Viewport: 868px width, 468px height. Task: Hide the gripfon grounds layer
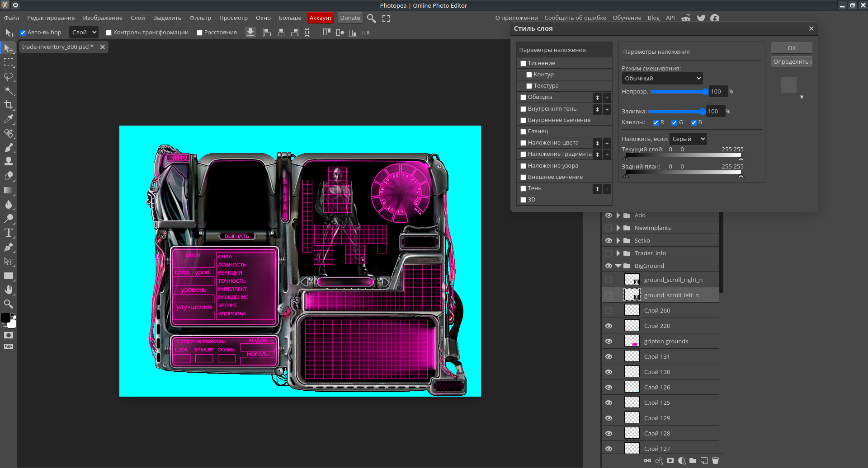(x=609, y=341)
